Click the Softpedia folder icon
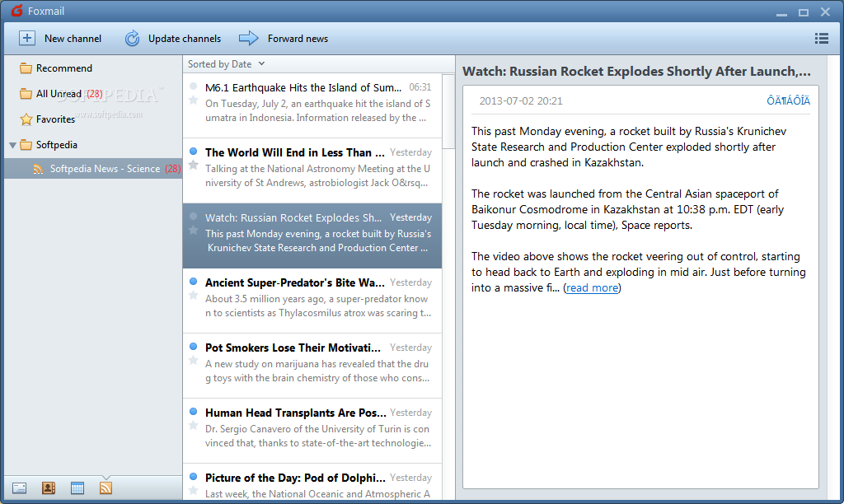 coord(26,145)
